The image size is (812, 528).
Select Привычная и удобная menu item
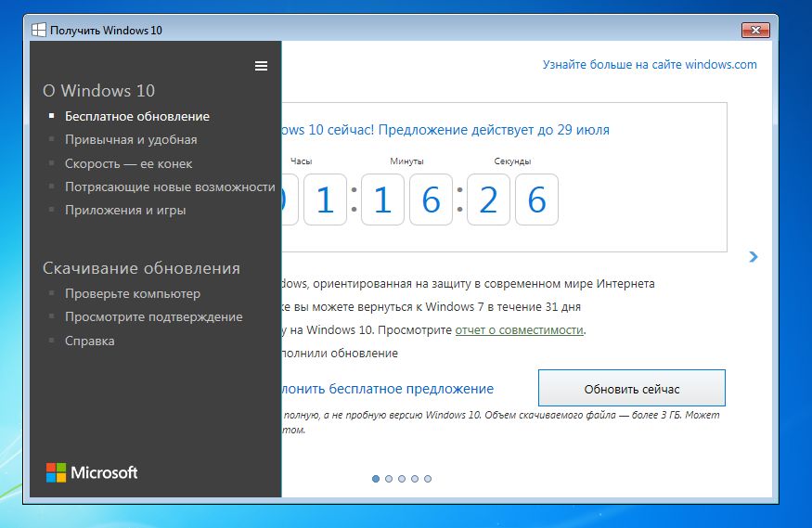click(x=131, y=140)
